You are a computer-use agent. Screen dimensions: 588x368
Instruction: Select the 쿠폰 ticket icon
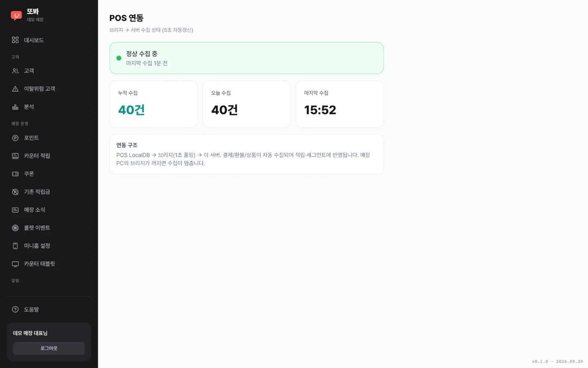pyautogui.click(x=15, y=174)
